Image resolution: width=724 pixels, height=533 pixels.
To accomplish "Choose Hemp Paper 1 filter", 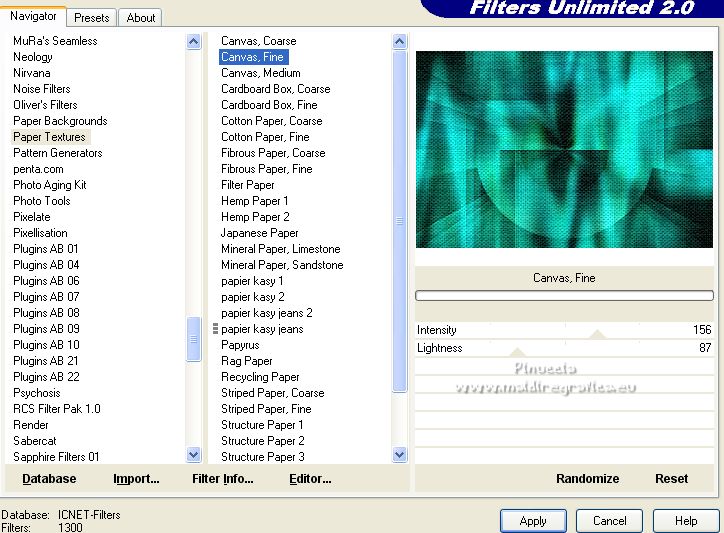I will [254, 201].
